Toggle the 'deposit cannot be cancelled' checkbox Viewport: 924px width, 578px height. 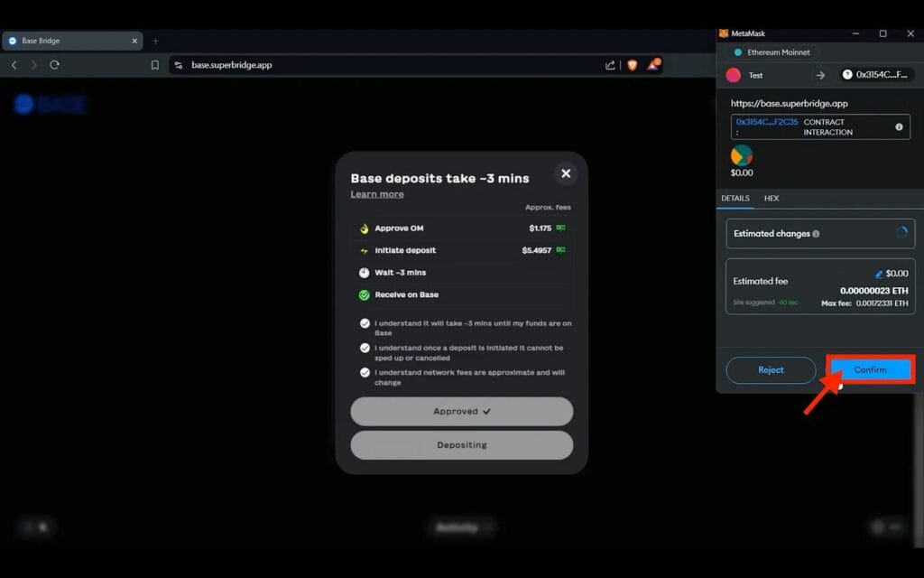click(365, 348)
